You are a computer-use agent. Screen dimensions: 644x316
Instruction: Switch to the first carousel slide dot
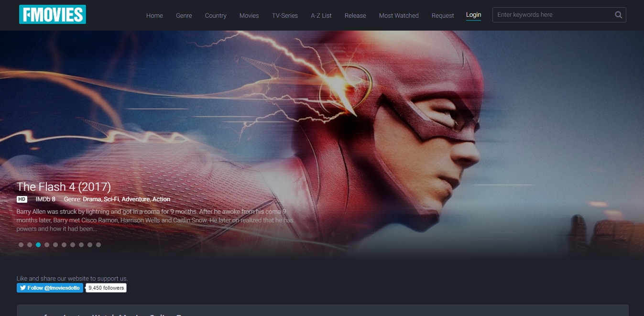pyautogui.click(x=21, y=245)
